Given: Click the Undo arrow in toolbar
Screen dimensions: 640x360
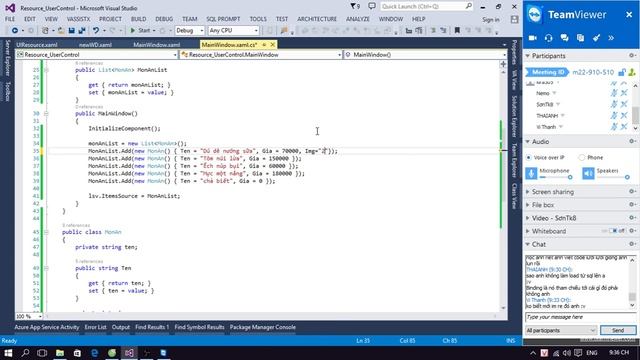Looking at the screenshot, I should pyautogui.click(x=96, y=31).
